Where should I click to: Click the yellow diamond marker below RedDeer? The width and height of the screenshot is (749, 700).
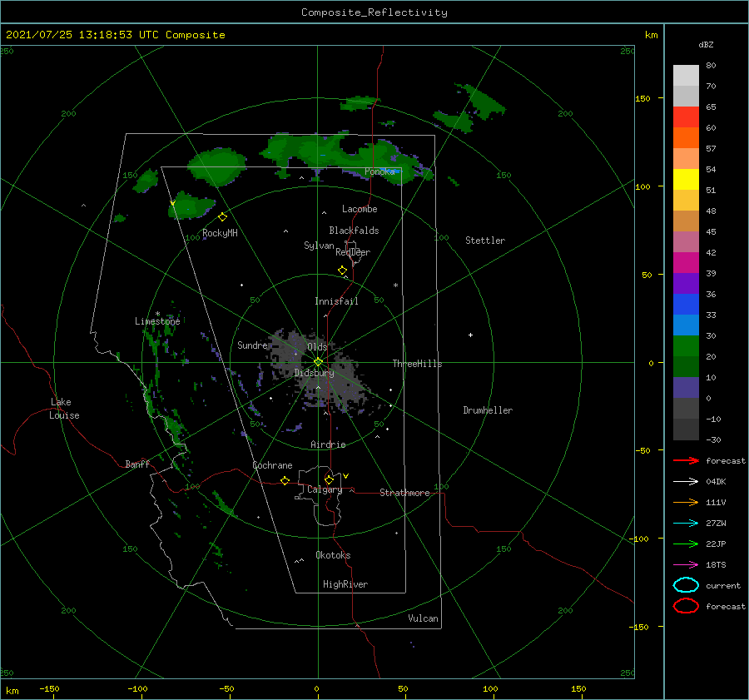pos(342,271)
